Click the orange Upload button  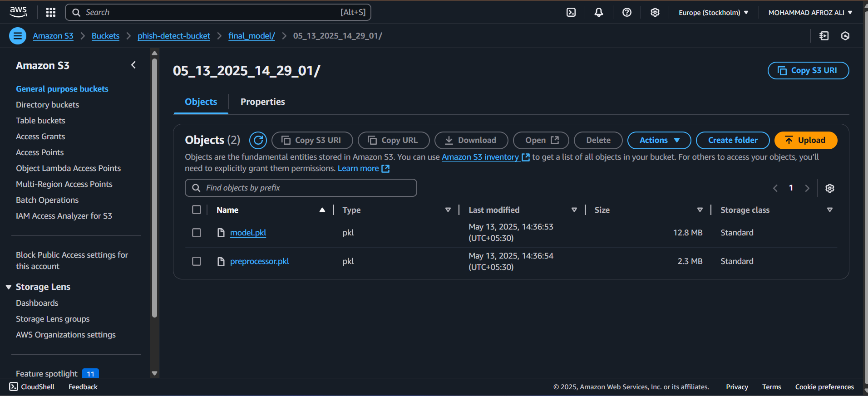click(805, 140)
